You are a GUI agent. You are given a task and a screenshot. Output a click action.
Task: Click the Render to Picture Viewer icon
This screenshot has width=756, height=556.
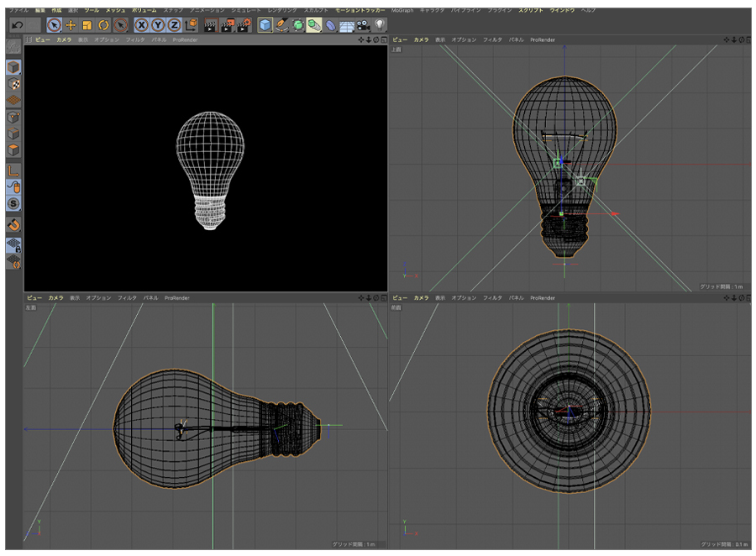pos(228,25)
